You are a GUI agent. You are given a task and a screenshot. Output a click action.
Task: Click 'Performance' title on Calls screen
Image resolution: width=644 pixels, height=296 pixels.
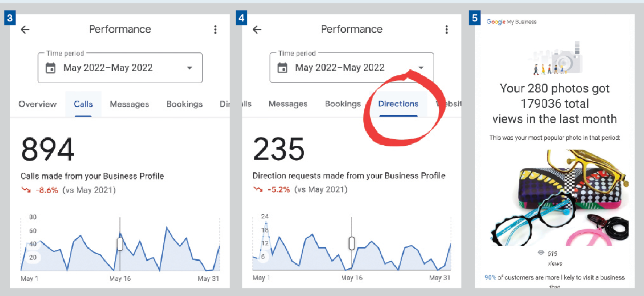(x=120, y=30)
